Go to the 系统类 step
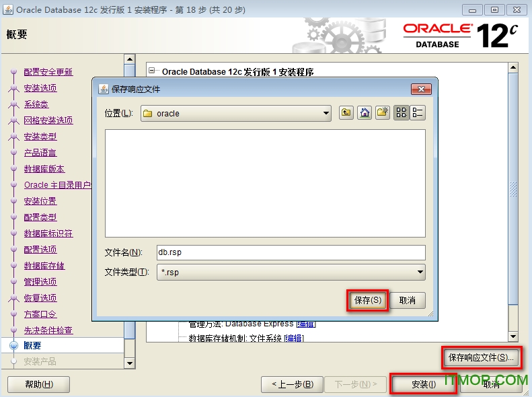The width and height of the screenshot is (532, 397). tap(36, 104)
